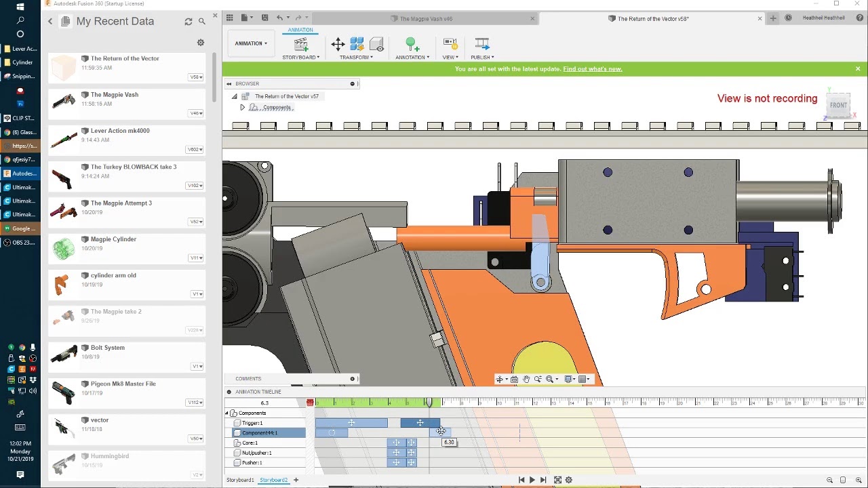Expand the TRANSFORM menu

tap(356, 58)
